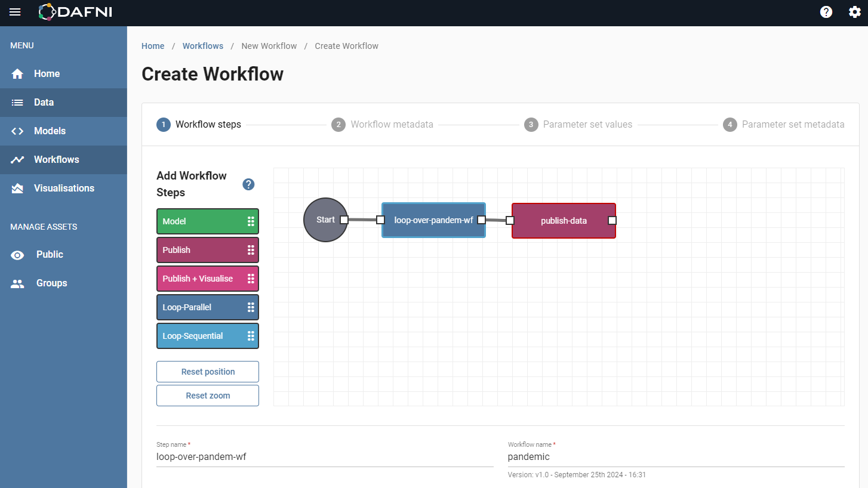The image size is (868, 488).
Task: Open the hamburger navigation menu
Action: coord(15,12)
